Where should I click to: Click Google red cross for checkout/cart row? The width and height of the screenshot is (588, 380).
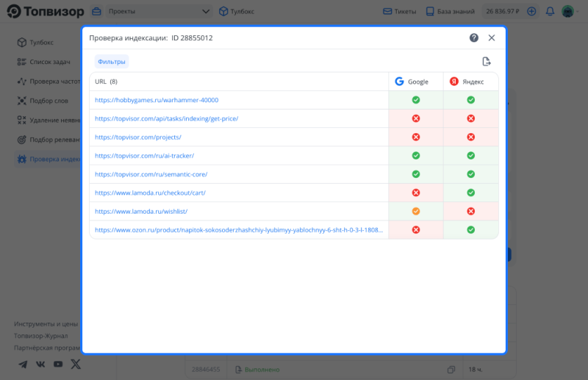point(416,193)
